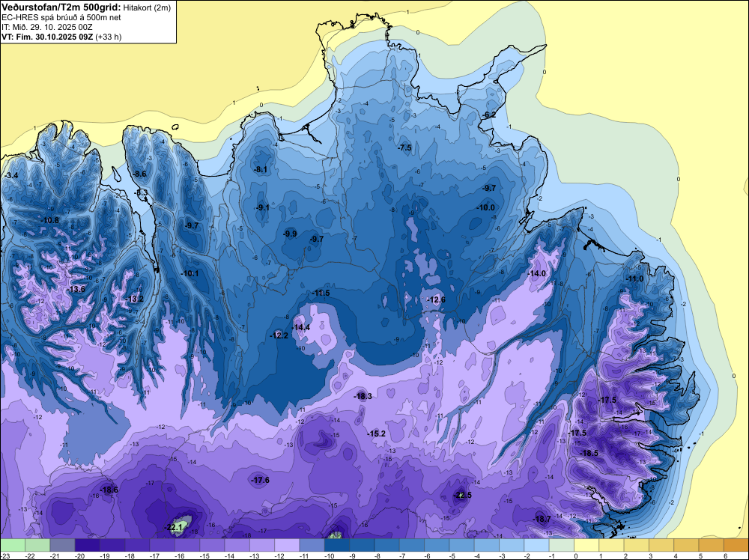This screenshot has height=560, width=749.
Task: Click the -18.7 temperature label
Action: coord(542,519)
